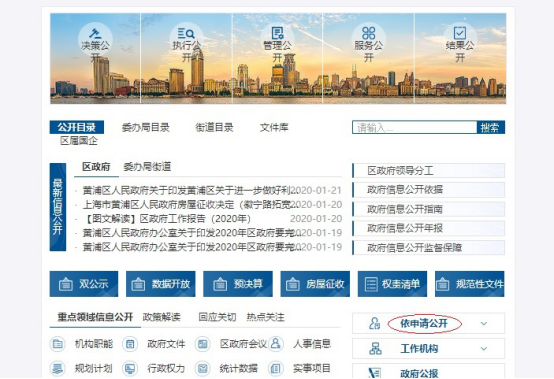Image resolution: width=554 pixels, height=379 pixels.
Task: Switch to the 委办局街道 tab
Action: coord(147,167)
